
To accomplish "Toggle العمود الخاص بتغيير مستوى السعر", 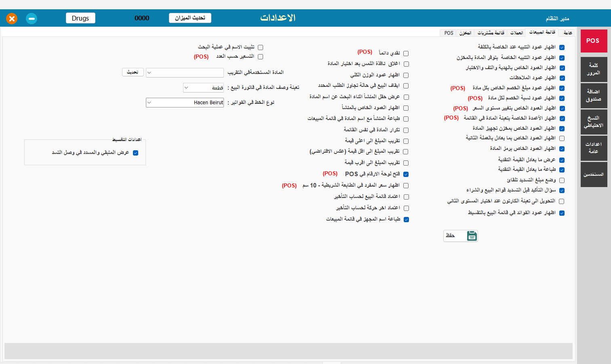I will [562, 108].
